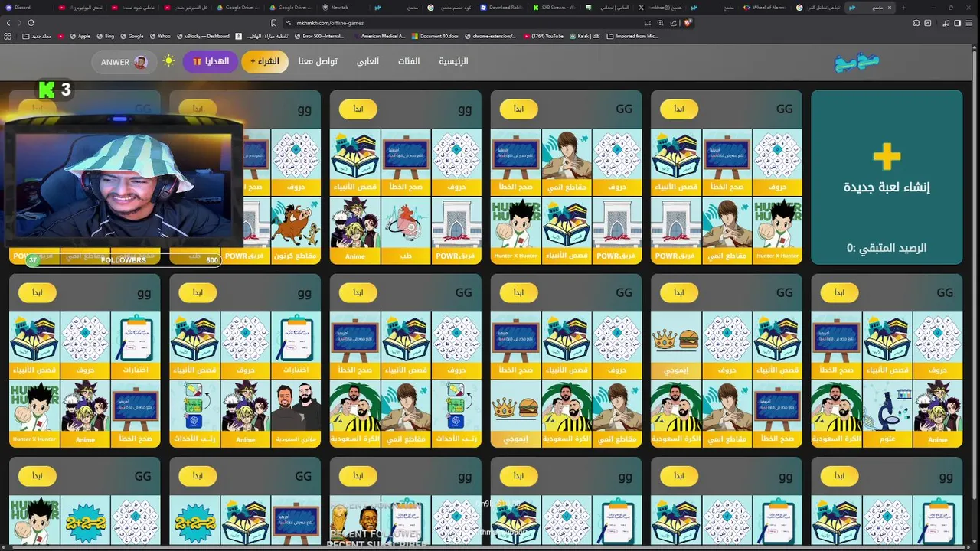
Task: Click Anime tile beside the طب tile
Action: pyautogui.click(x=355, y=230)
